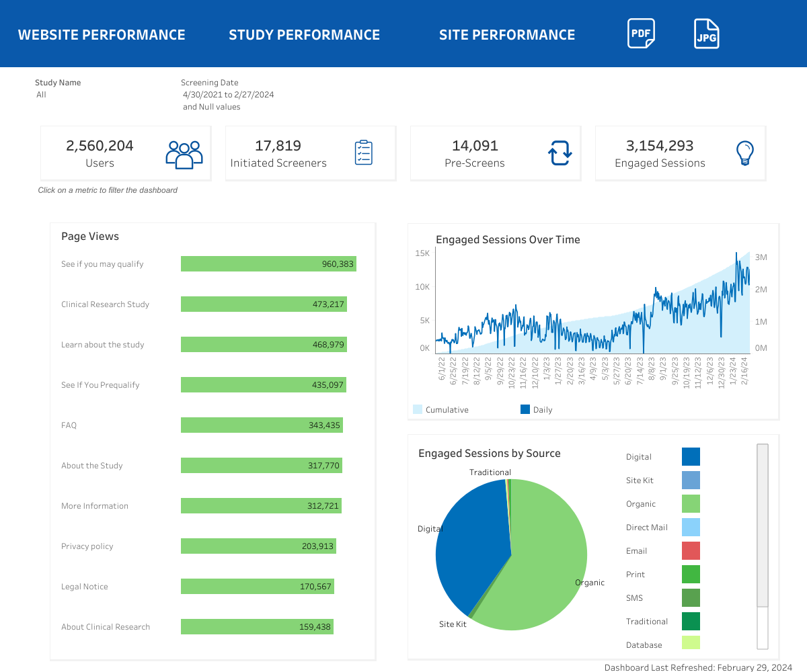Go to the Site Performance tab
Image resolution: width=807 pixels, height=672 pixels.
coord(507,35)
